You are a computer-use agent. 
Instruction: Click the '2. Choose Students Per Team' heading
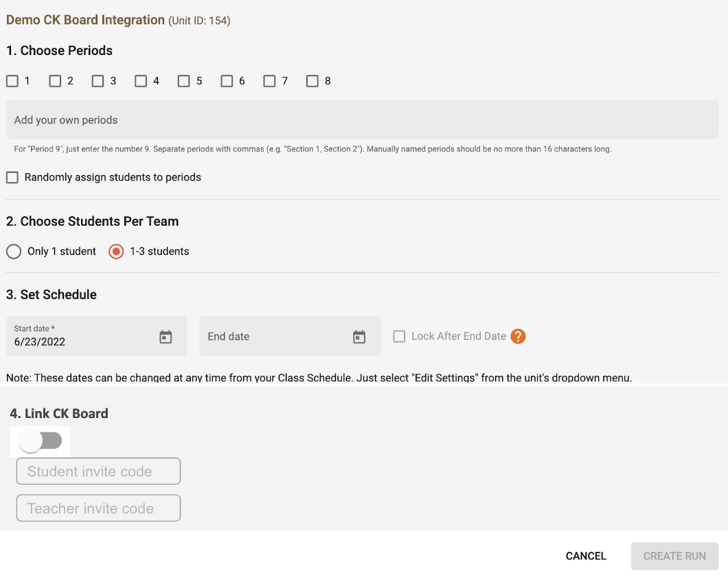click(93, 221)
